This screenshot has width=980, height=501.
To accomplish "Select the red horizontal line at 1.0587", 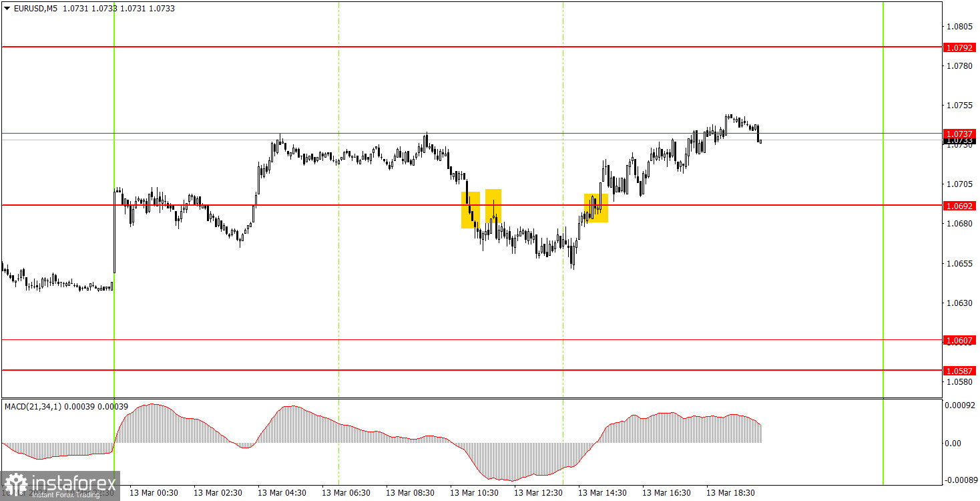I will click(471, 369).
